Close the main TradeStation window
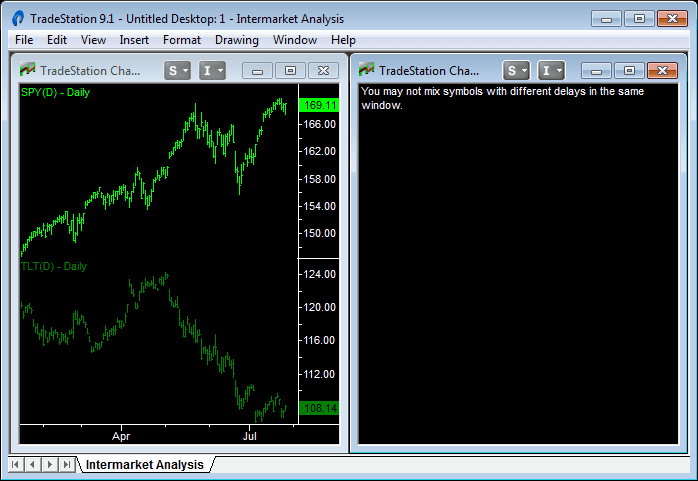The image size is (698, 481). click(x=672, y=19)
